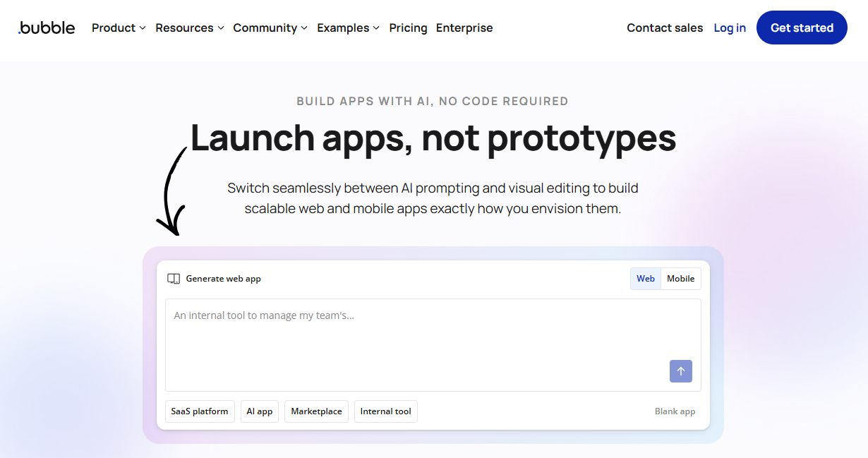The width and height of the screenshot is (868, 458).
Task: Select the Marketplace suggestion chip
Action: click(316, 411)
